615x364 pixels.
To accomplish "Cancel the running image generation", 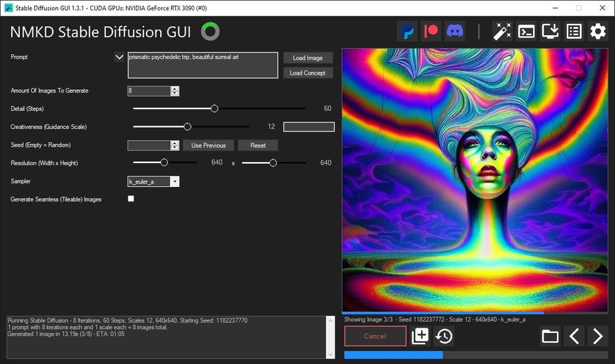I will 375,336.
